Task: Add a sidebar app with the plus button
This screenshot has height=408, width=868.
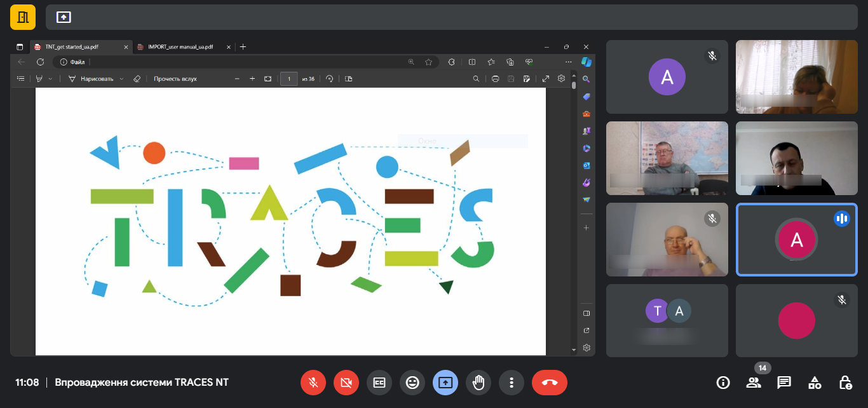Action: [x=587, y=228]
